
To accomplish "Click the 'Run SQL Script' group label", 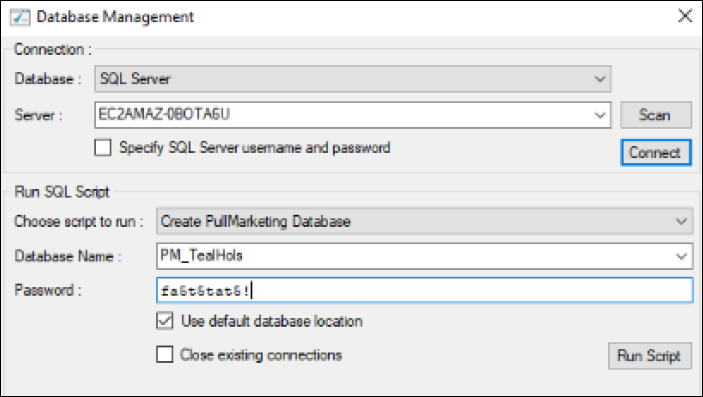I will [x=62, y=192].
